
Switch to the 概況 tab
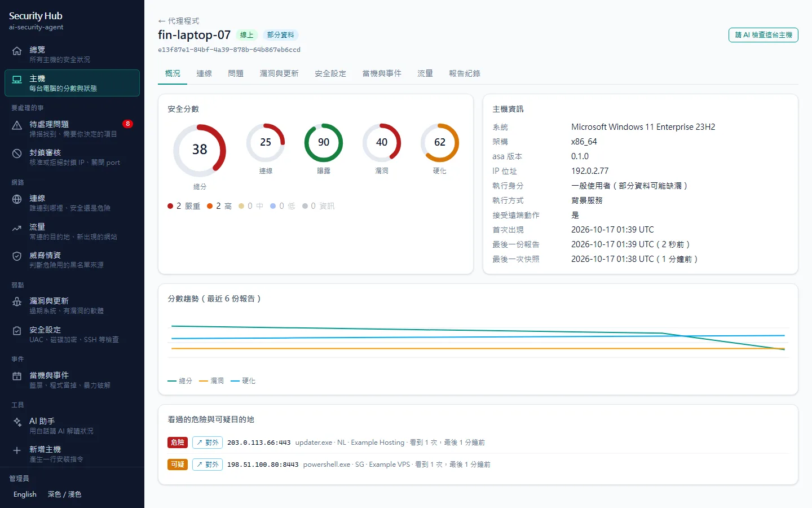click(173, 73)
